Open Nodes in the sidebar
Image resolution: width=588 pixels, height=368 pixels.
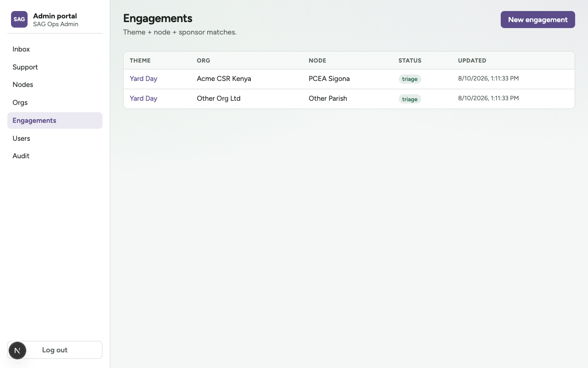55,85
